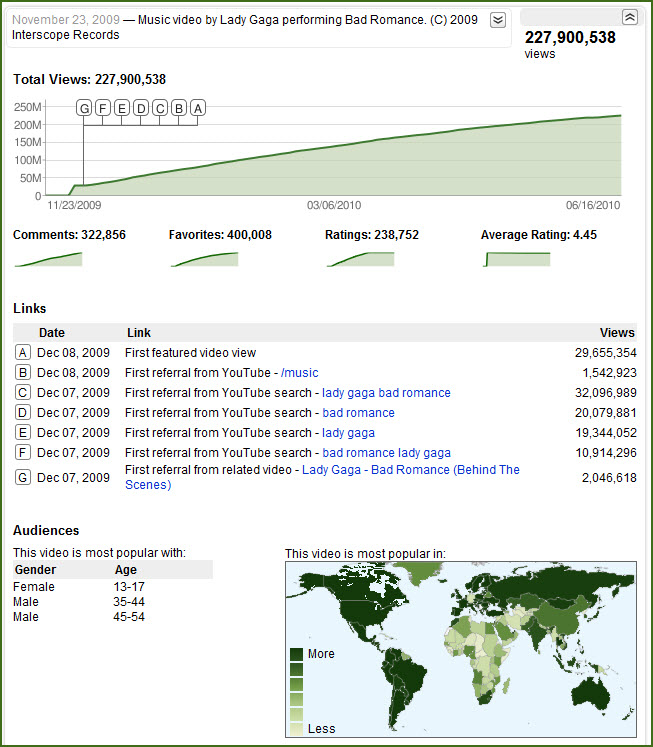Screen dimensions: 653x747
Task: Click the D icon in Links table
Action: point(23,413)
